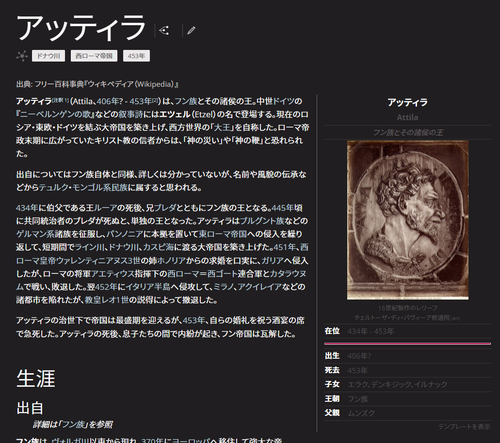500x443 pixels.
Task: Open the 教皇レオ1世 link
Action: click(x=106, y=300)
